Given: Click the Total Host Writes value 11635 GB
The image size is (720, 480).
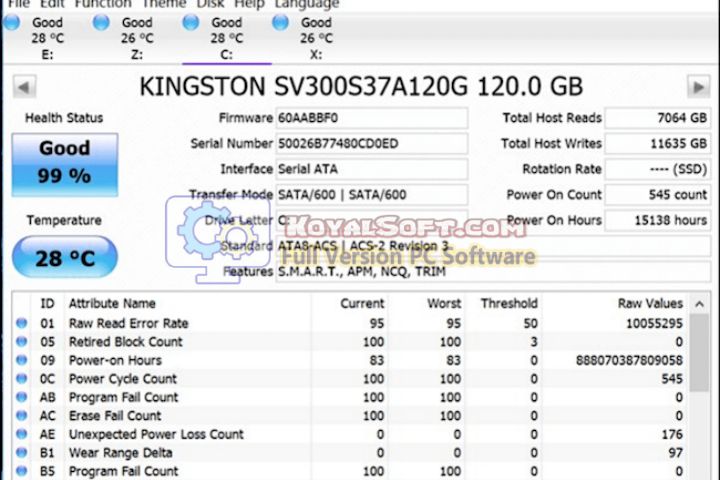Looking at the screenshot, I should click(x=658, y=144).
